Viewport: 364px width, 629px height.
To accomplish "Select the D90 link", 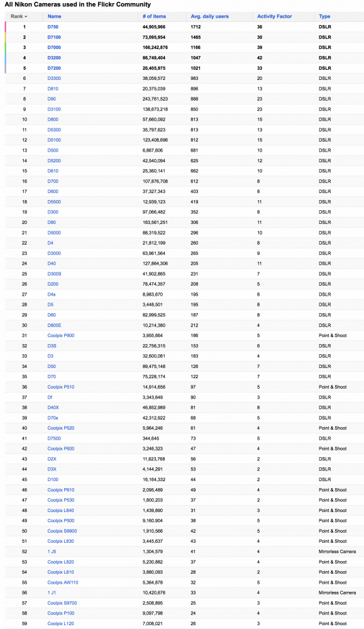I will tap(52, 99).
